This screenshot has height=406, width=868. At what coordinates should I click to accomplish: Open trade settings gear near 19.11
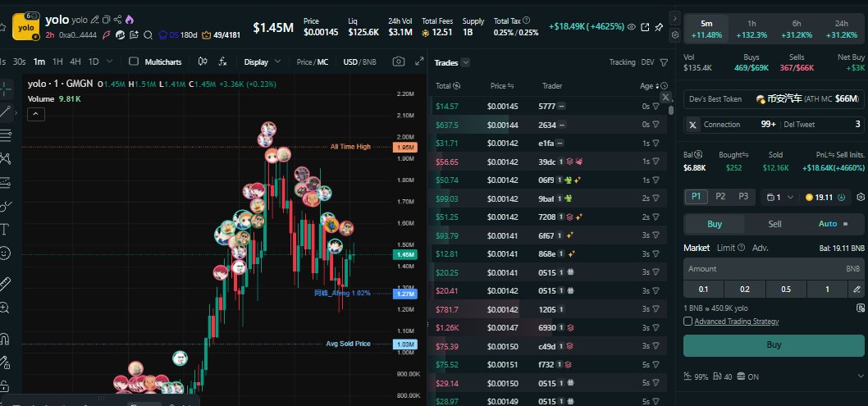click(861, 197)
